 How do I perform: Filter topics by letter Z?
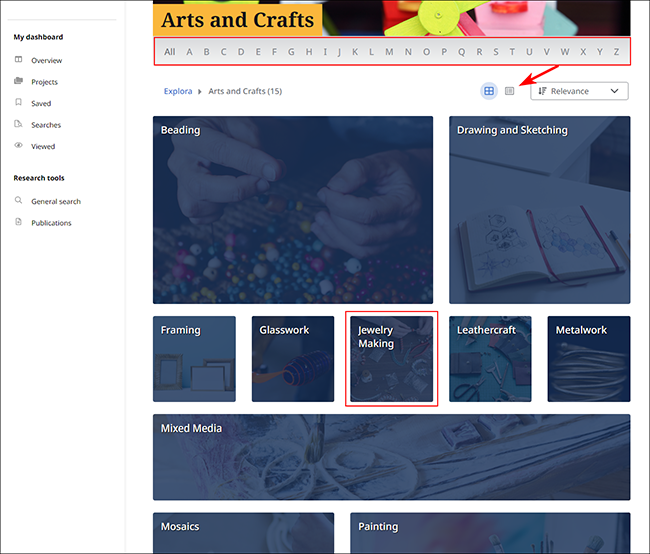coord(616,52)
